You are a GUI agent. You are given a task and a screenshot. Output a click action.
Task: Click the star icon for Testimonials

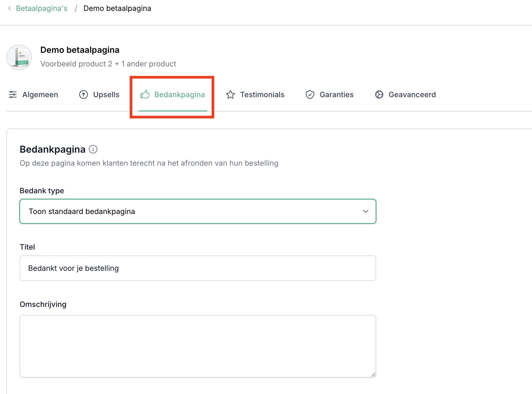pos(230,95)
